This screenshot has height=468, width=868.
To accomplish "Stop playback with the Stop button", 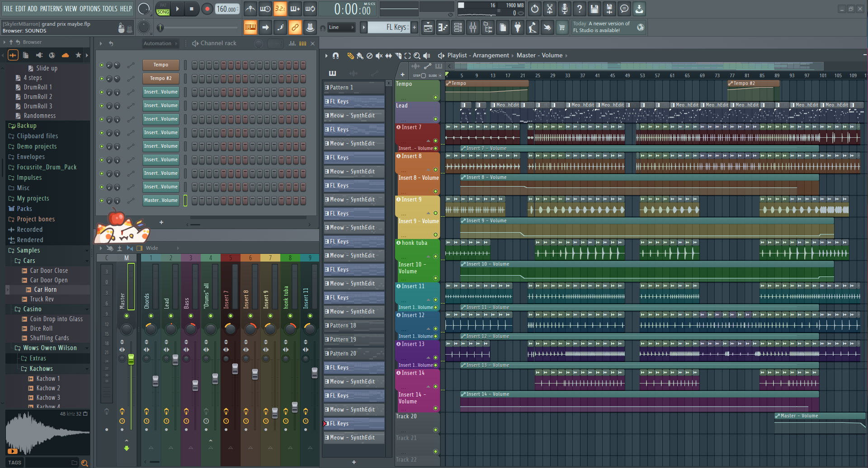I will tap(191, 9).
